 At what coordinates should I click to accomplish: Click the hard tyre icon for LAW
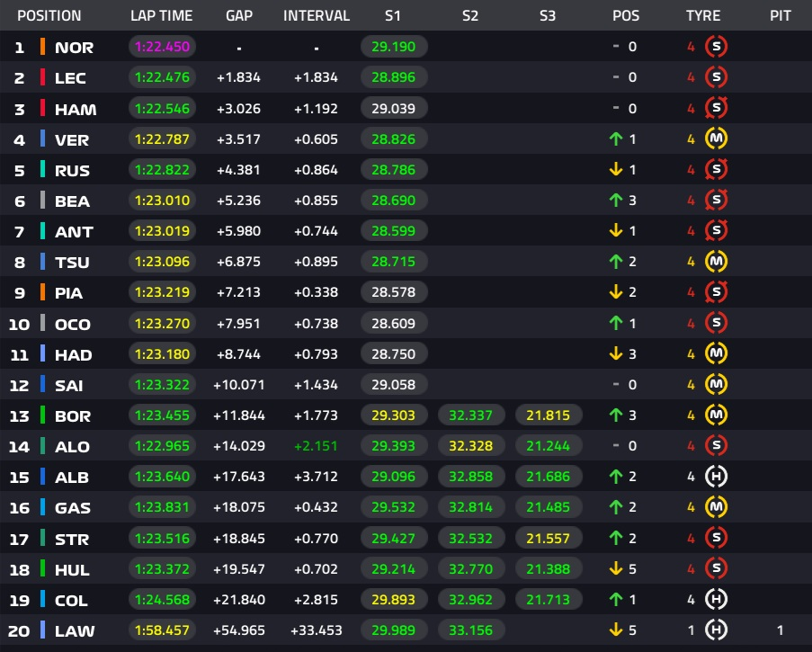coord(716,630)
